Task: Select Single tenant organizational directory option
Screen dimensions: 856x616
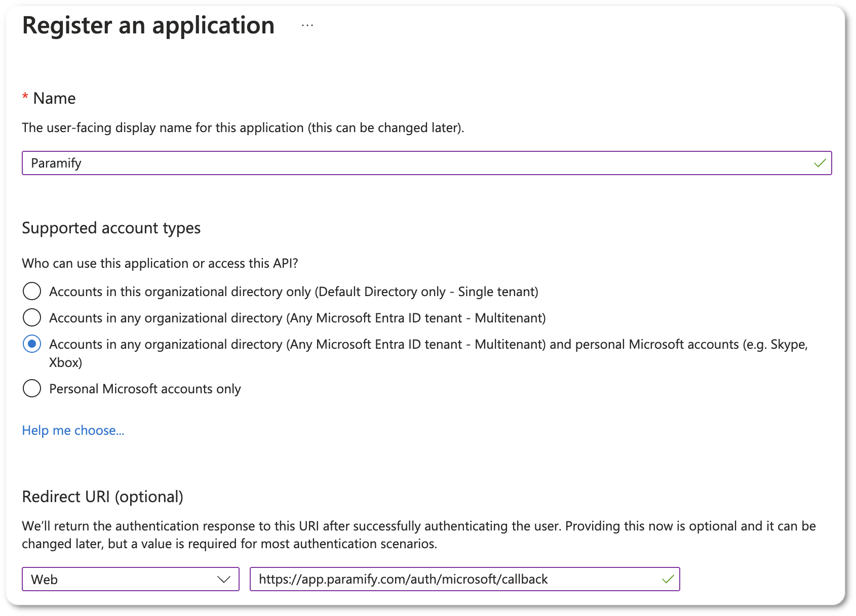Action: 32,291
